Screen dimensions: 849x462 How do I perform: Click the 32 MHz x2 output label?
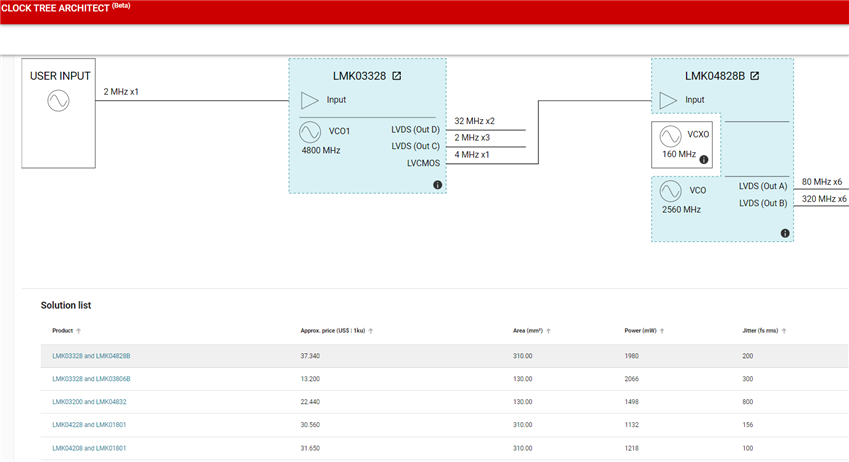click(474, 121)
